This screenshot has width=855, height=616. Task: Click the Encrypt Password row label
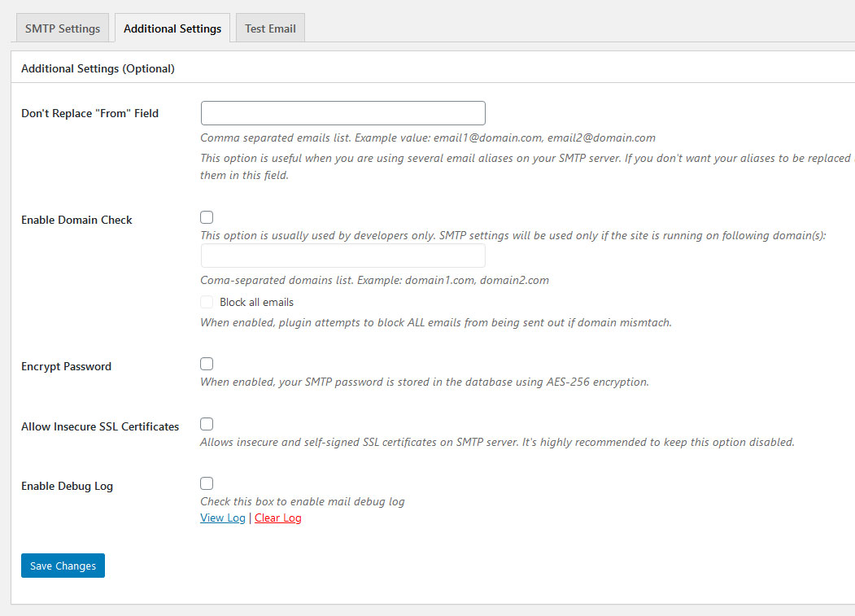[x=66, y=366]
